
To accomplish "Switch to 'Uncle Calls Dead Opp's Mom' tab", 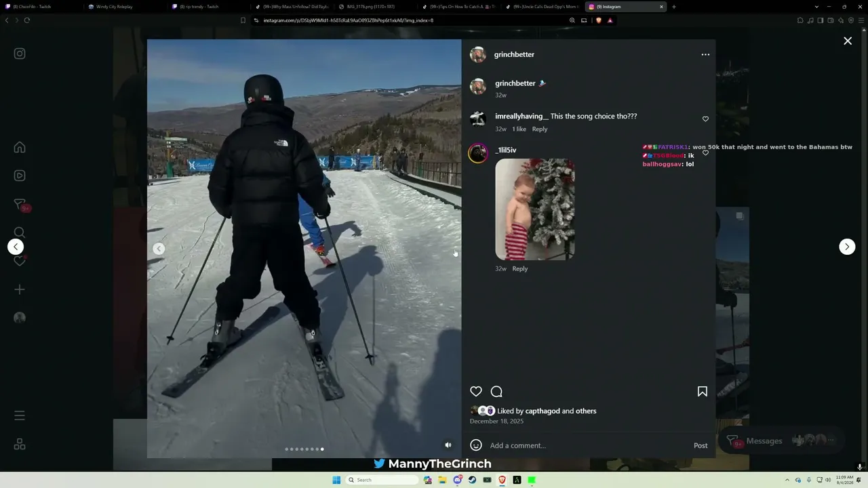I will tap(542, 7).
